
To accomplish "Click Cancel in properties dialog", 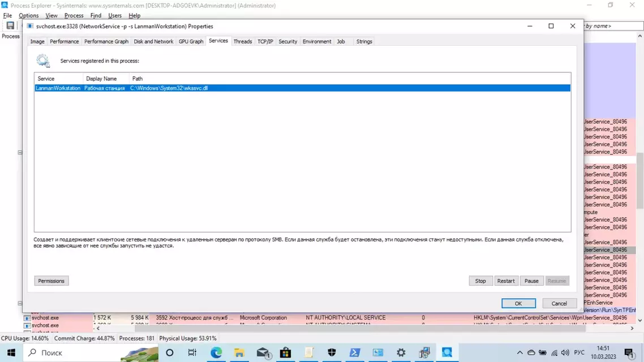I will [559, 303].
